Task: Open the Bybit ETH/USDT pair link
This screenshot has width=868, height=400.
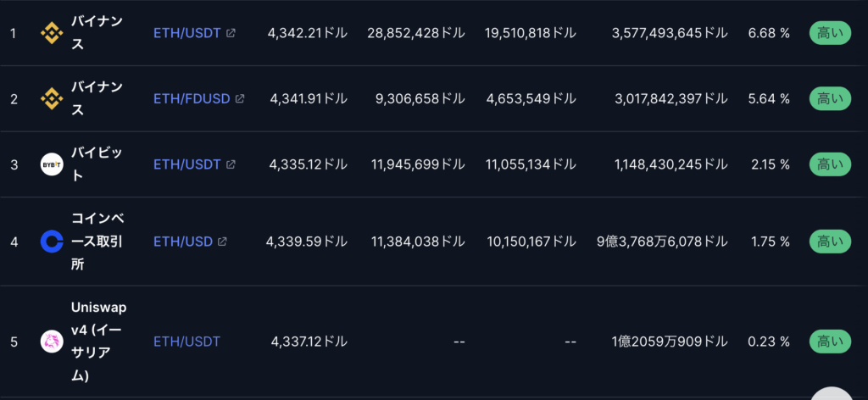Action: pos(186,164)
